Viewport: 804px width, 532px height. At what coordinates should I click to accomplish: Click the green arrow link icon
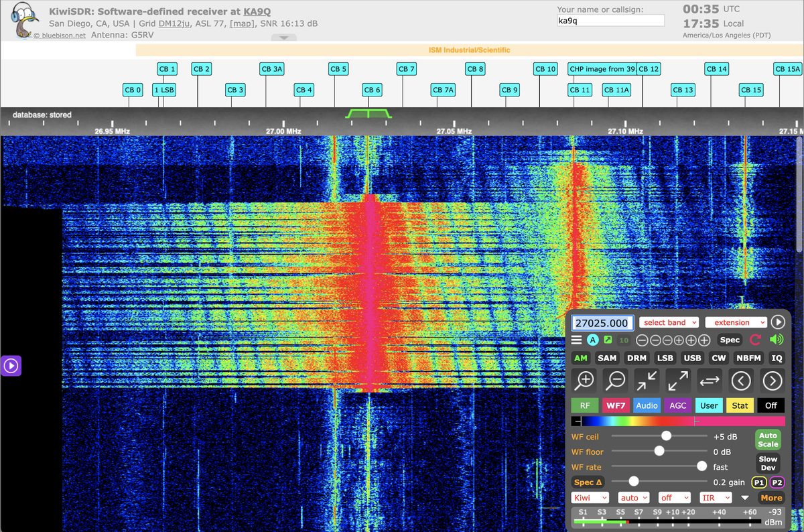click(x=608, y=340)
